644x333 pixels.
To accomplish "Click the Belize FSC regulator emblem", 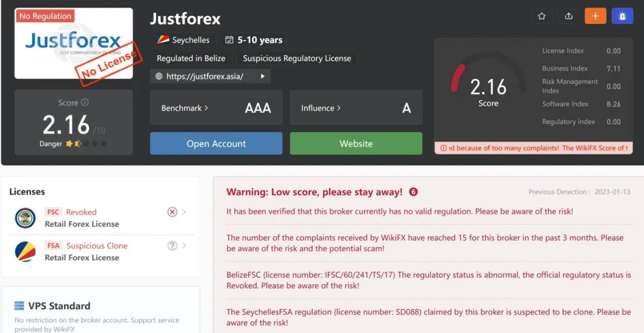I will coord(26,218).
